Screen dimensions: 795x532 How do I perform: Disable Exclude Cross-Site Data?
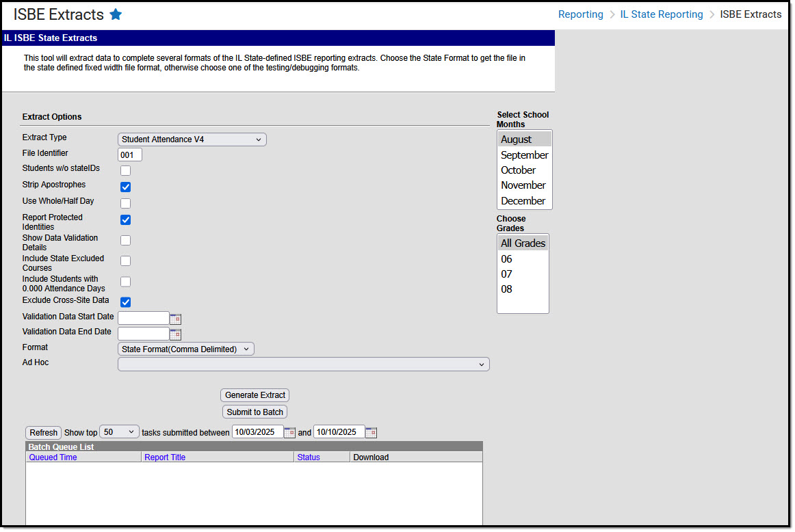[x=125, y=302]
